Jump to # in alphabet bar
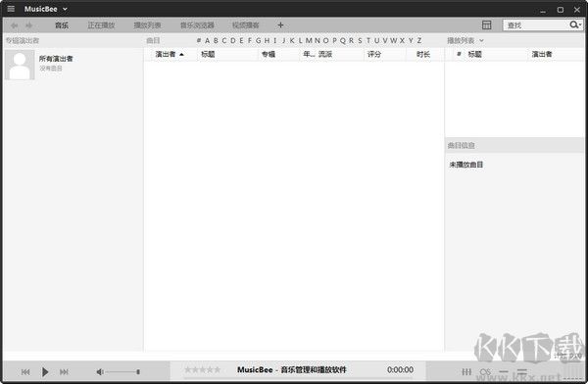 pos(199,40)
